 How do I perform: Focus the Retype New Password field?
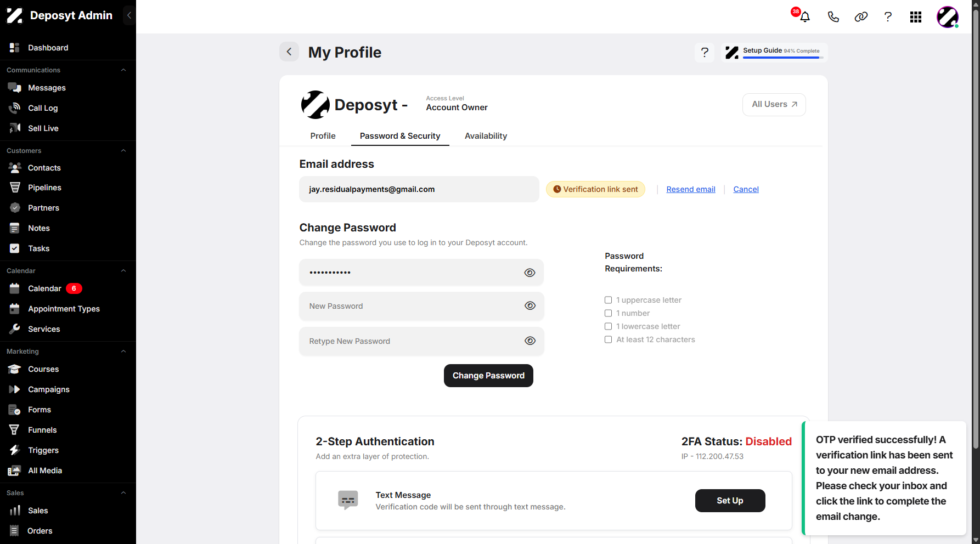coord(421,341)
